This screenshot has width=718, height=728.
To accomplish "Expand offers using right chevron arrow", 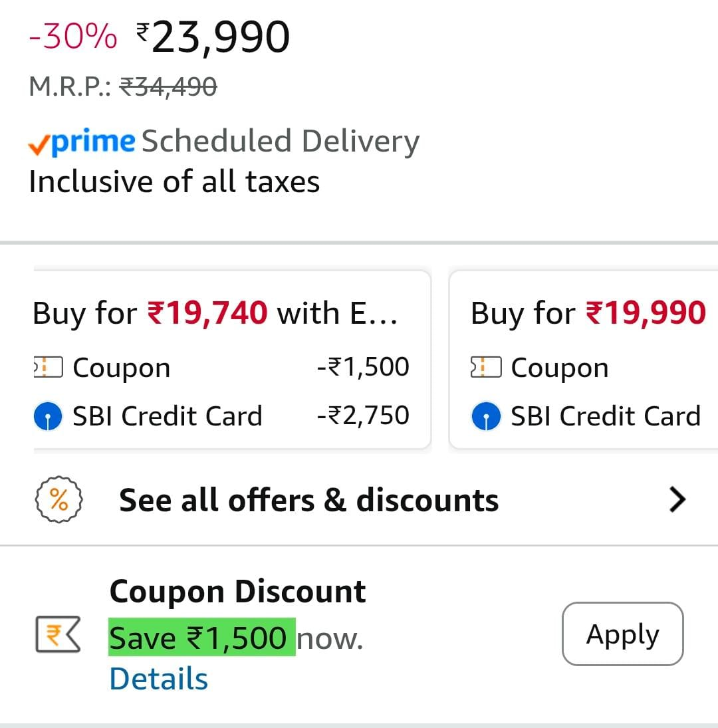I will pyautogui.click(x=677, y=500).
